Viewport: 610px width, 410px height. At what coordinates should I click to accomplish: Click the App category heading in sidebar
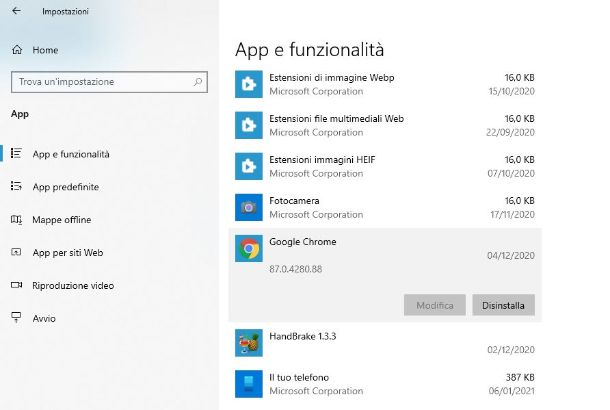[20, 114]
